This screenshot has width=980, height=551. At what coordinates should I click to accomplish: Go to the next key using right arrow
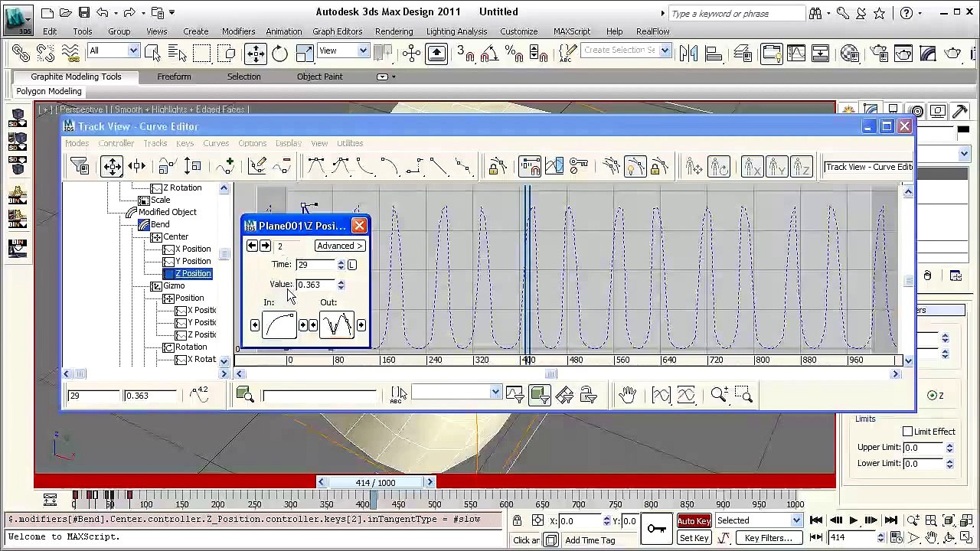[x=265, y=246]
